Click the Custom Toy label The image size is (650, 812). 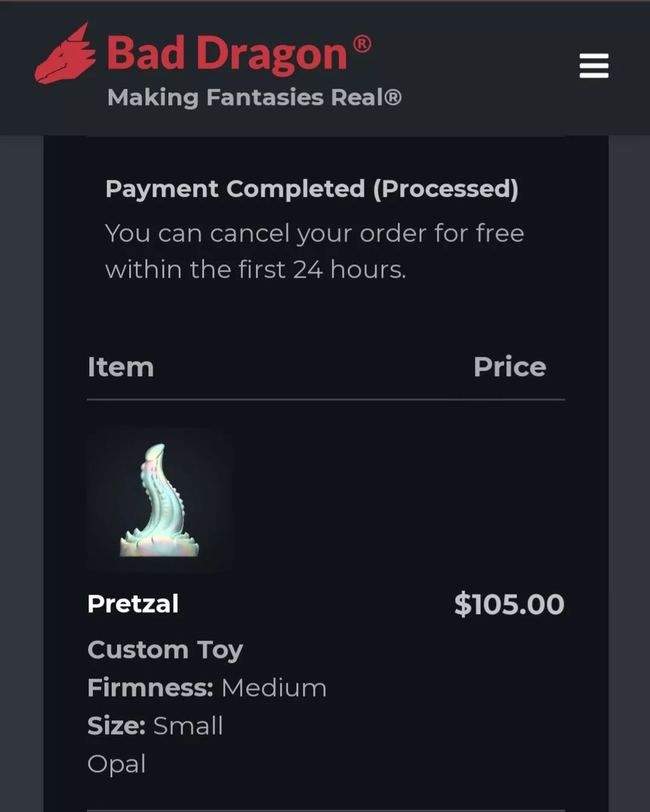pos(165,650)
